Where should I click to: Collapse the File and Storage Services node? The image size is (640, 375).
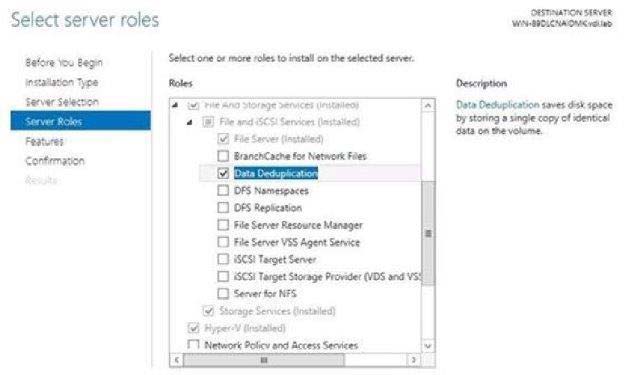click(175, 105)
